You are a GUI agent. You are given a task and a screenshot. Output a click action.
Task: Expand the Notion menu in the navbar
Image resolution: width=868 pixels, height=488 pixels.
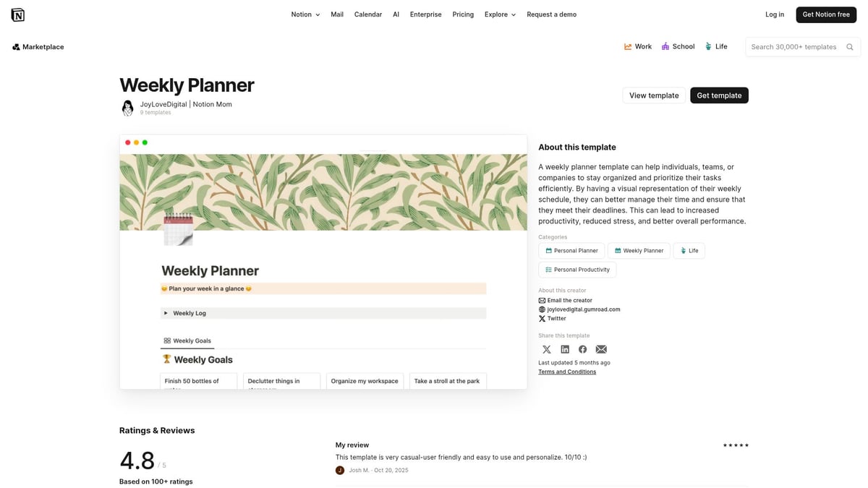[x=305, y=14]
